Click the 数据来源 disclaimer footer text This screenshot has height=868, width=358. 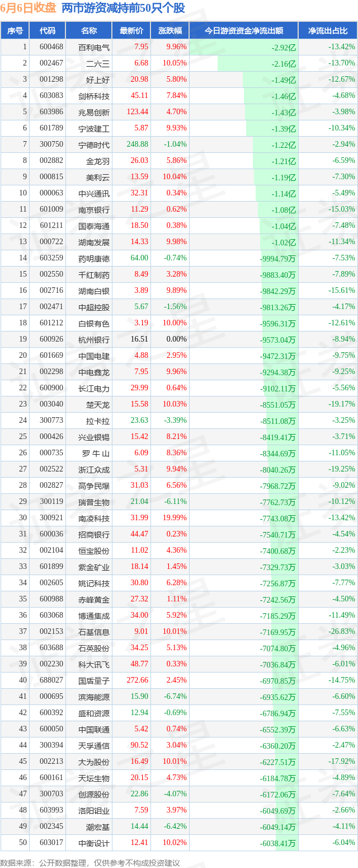click(91, 862)
